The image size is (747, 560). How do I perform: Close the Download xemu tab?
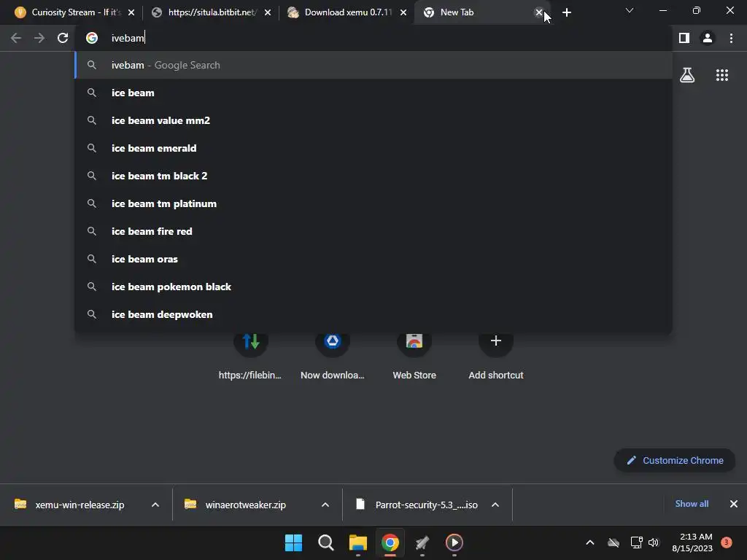403,12
